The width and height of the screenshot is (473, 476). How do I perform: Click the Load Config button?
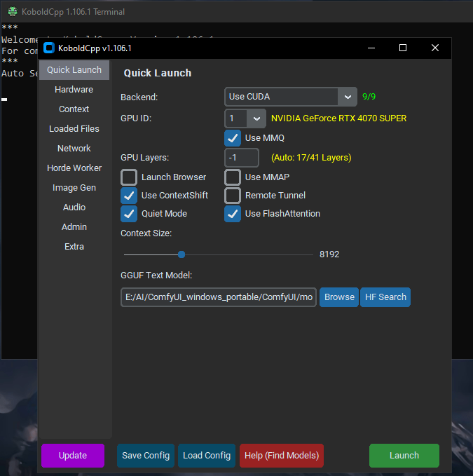click(x=207, y=456)
